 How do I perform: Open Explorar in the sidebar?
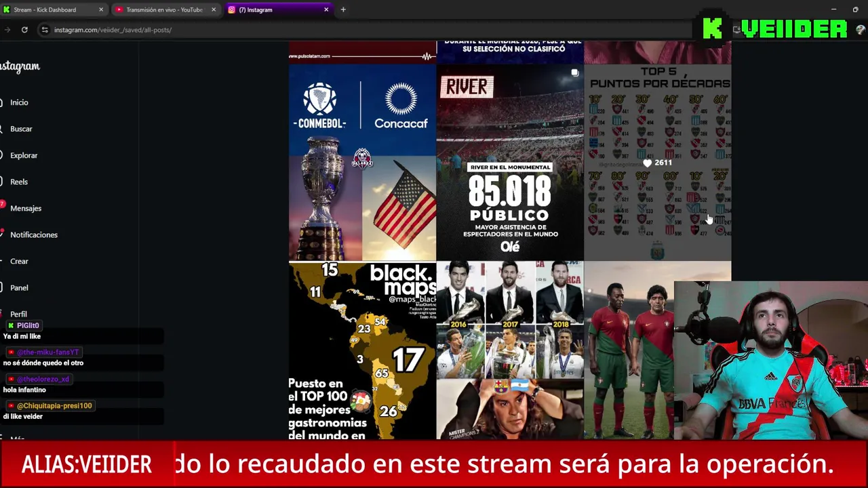click(x=24, y=155)
